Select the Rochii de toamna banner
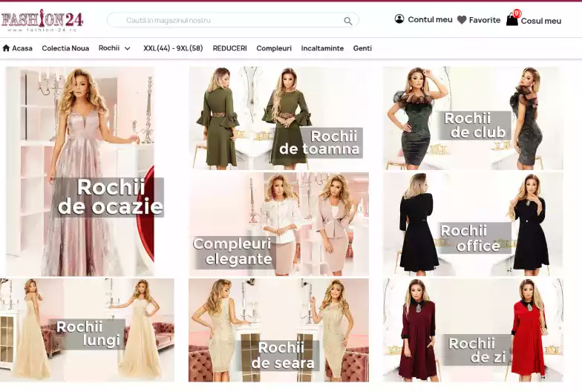 [278, 118]
